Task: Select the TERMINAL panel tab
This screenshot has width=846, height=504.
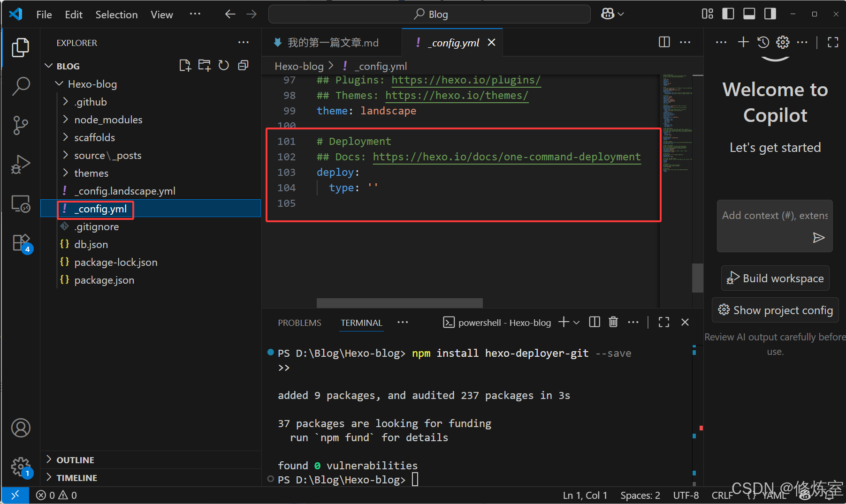Action: [x=361, y=323]
